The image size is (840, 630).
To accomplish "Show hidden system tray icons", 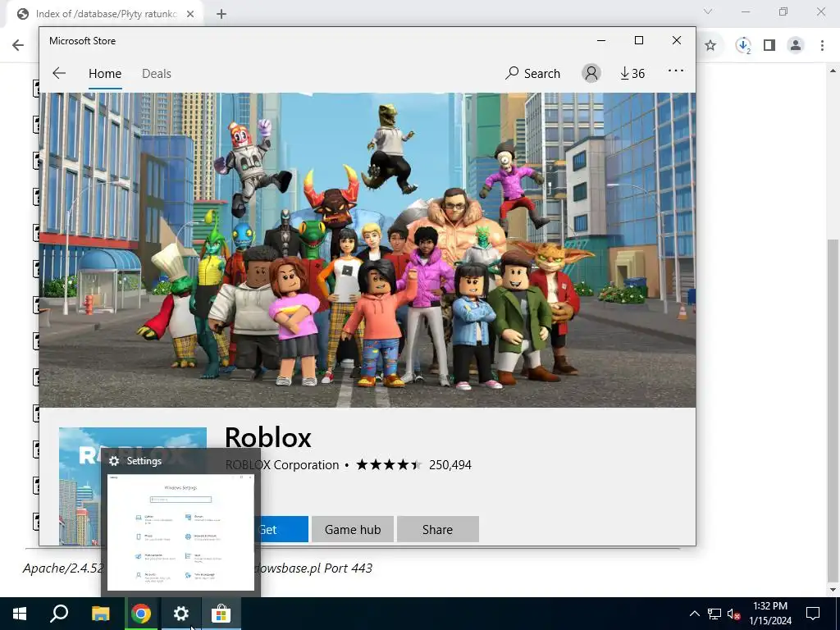I will [694, 614].
